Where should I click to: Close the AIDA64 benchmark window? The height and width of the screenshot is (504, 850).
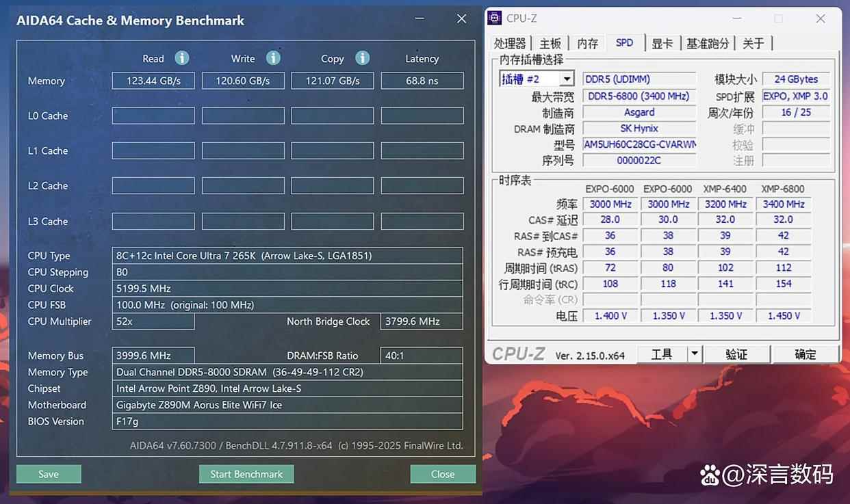[x=461, y=20]
